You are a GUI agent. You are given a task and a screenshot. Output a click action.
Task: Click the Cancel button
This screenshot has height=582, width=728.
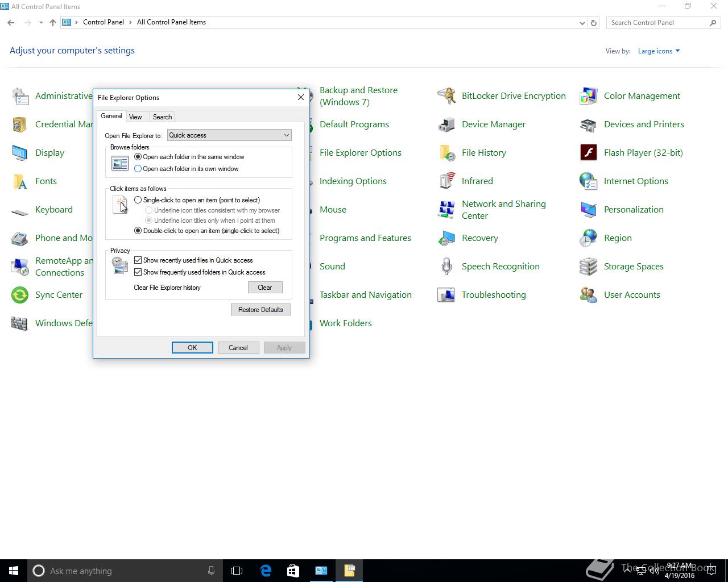238,348
